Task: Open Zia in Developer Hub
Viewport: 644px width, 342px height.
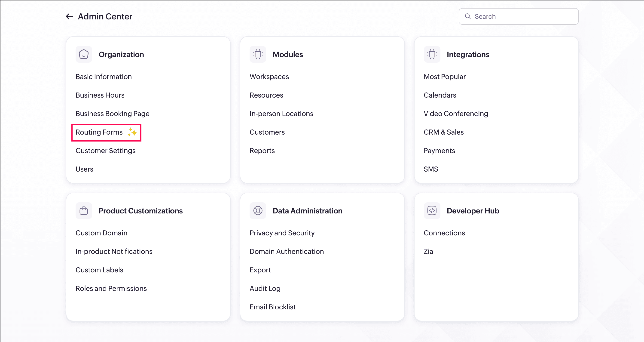Action: [x=428, y=251]
